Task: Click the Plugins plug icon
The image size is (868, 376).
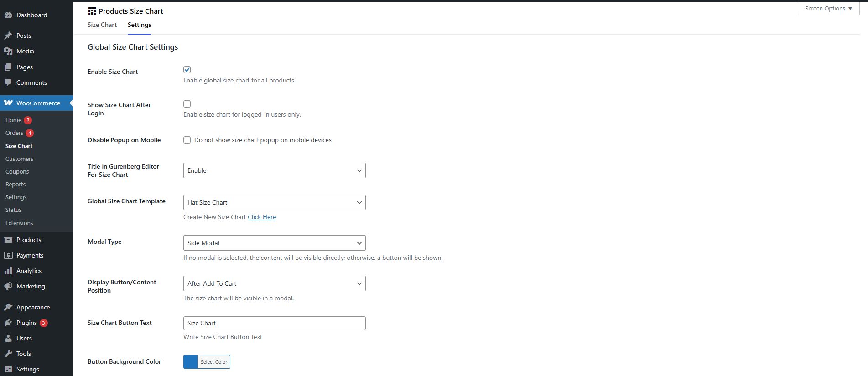Action: (x=8, y=323)
